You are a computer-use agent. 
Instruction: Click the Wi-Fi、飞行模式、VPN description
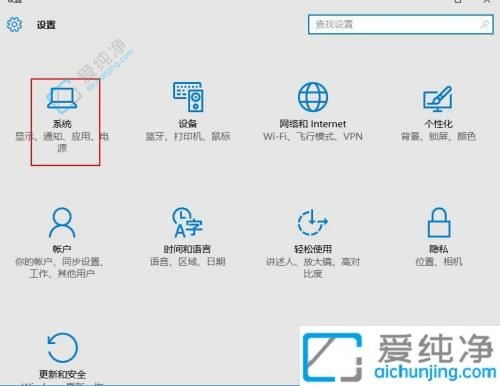313,136
